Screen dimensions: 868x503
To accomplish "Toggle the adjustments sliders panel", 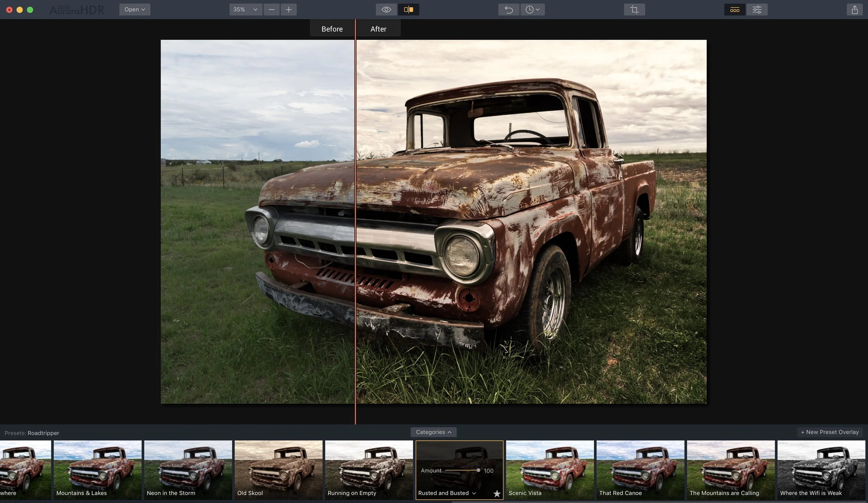I will [757, 10].
